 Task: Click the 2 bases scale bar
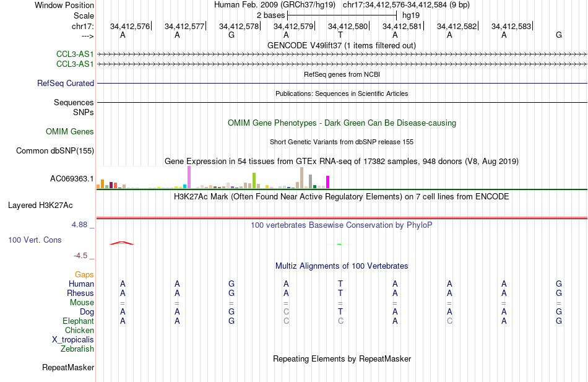[342, 15]
